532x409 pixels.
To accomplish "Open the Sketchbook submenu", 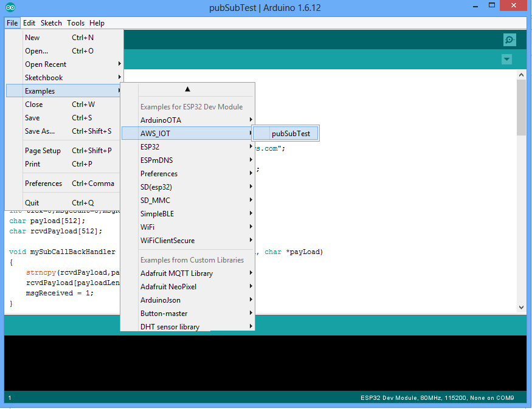I will (x=44, y=78).
